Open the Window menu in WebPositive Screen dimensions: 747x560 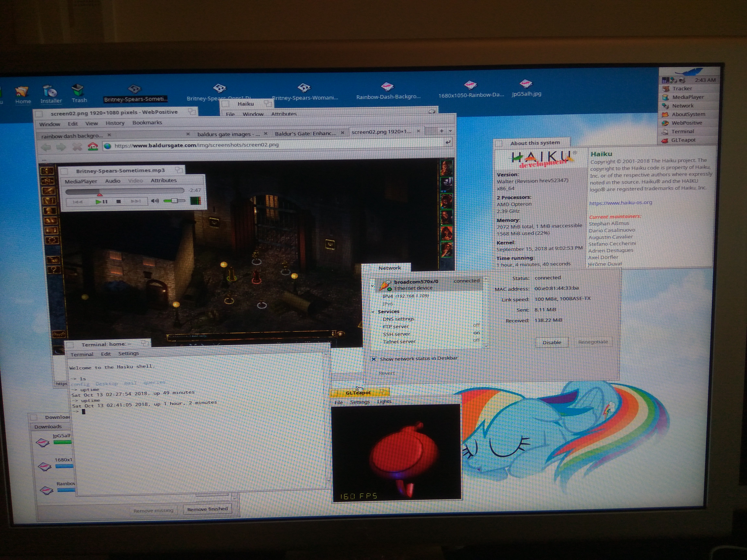(x=49, y=124)
